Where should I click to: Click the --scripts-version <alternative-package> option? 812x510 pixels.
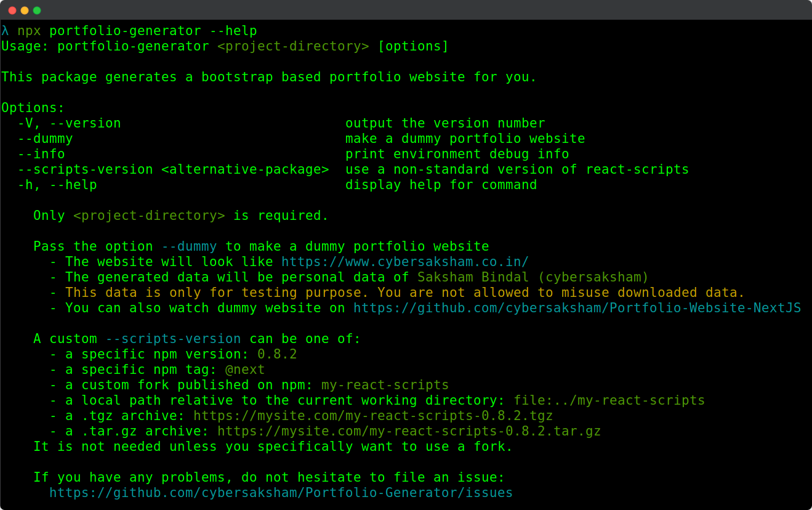(x=173, y=169)
